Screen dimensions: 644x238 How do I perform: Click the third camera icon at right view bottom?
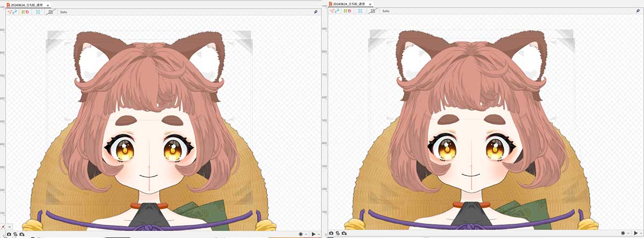pos(344,233)
